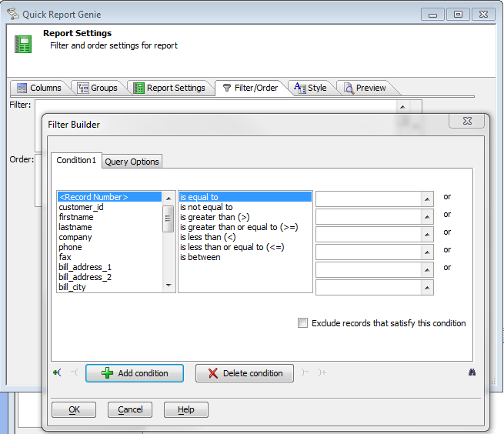The image size is (504, 434).
Task: Open the Report Settings tab
Action: (169, 88)
